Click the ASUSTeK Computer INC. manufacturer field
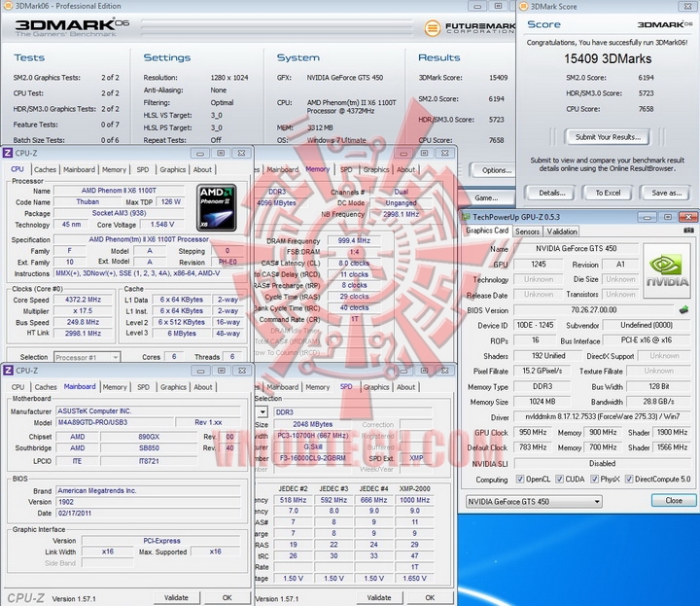Image resolution: width=700 pixels, height=606 pixels. [148, 410]
